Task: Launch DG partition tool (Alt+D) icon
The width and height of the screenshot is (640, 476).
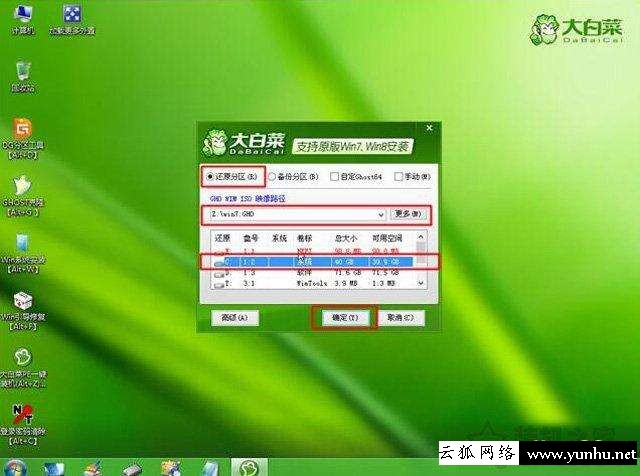Action: click(x=23, y=139)
